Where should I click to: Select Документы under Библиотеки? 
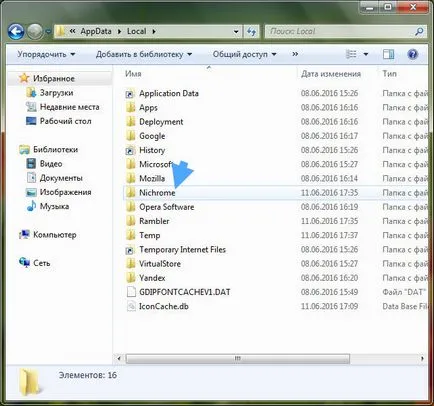tap(61, 178)
